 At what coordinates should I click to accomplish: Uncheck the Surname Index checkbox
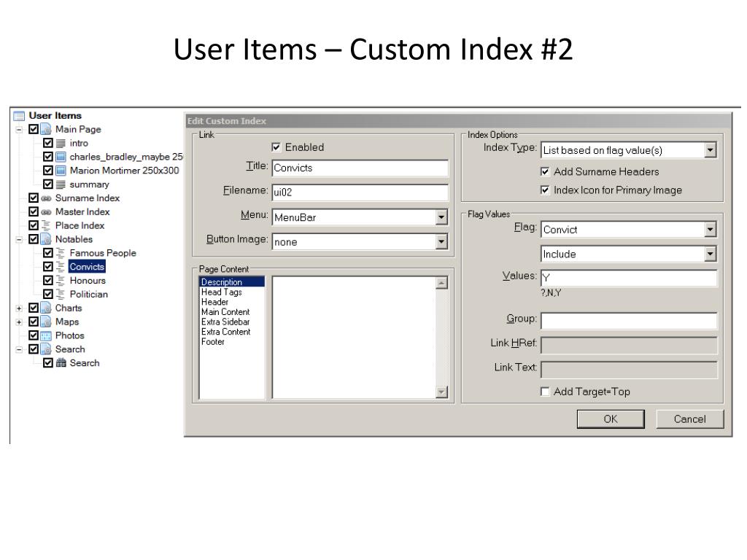pyautogui.click(x=34, y=198)
